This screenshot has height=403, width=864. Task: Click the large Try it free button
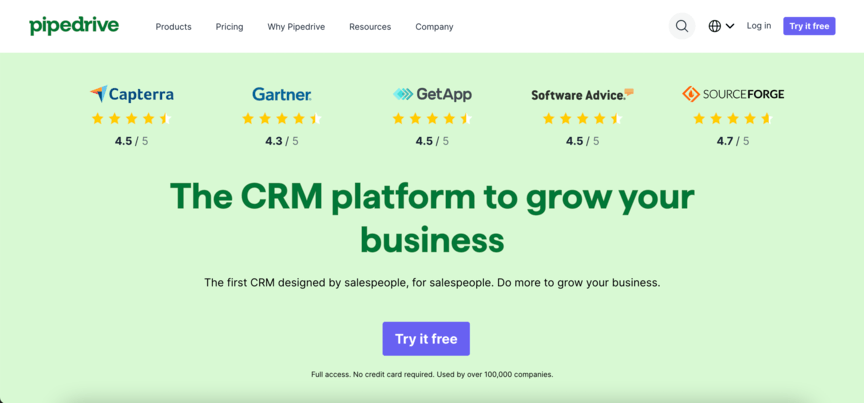pyautogui.click(x=426, y=338)
